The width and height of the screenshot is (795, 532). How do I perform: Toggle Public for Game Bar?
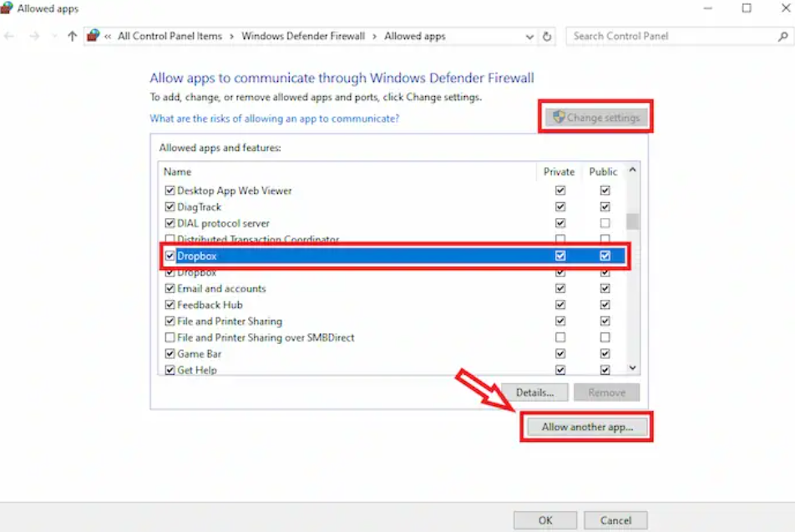click(605, 353)
